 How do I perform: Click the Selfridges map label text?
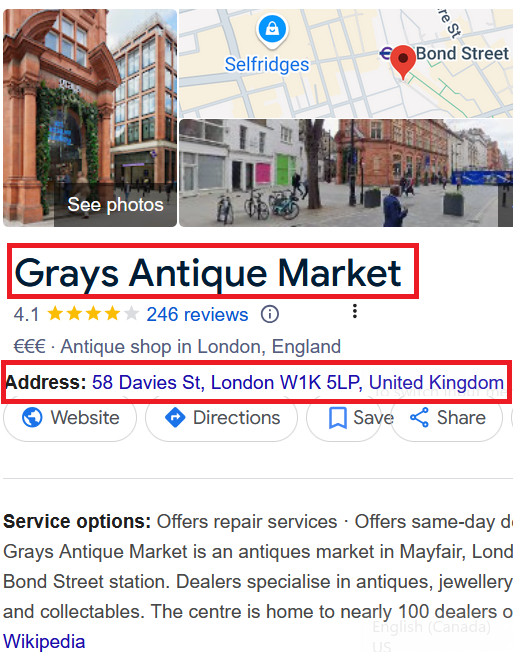pos(267,64)
